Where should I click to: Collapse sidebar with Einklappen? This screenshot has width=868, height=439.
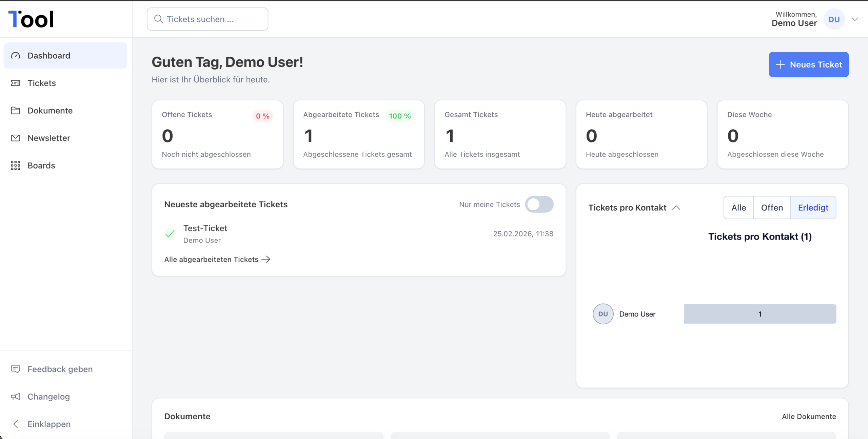65,424
